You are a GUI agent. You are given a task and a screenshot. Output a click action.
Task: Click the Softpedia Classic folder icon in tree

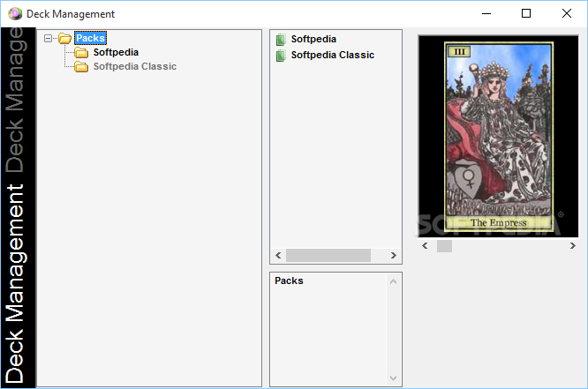click(81, 67)
